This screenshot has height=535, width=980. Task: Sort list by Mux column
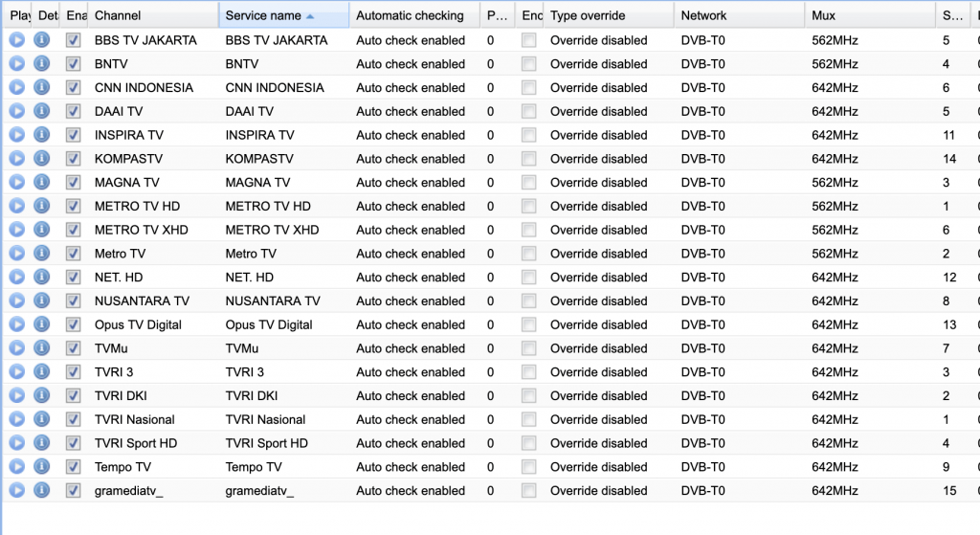[823, 15]
